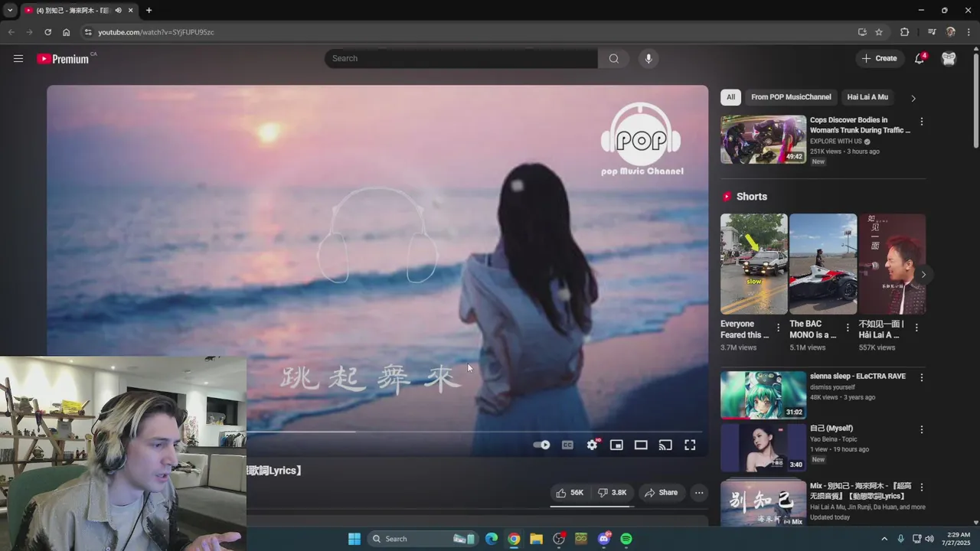This screenshot has height=551, width=980.
Task: Toggle the autoplay switch
Action: click(x=541, y=445)
